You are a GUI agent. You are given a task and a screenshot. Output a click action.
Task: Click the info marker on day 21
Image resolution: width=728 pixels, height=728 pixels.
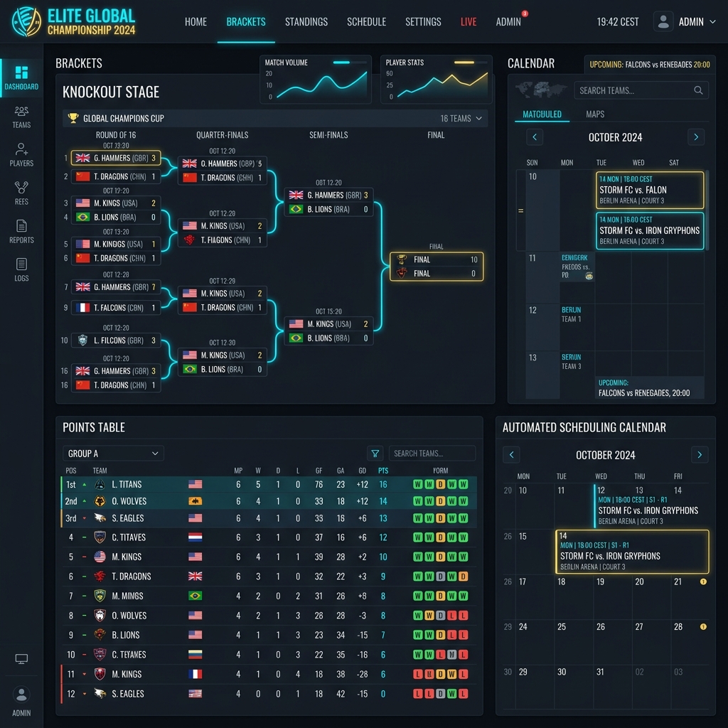(x=703, y=582)
